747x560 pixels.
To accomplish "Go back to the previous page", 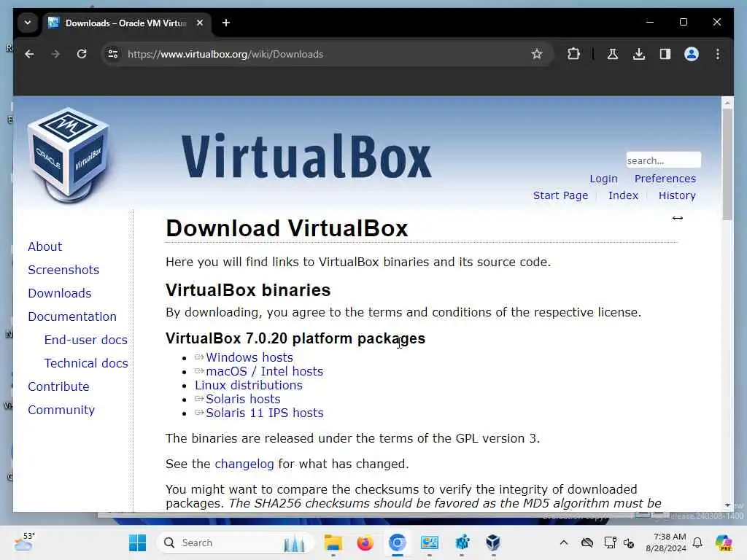I will pos(29,54).
